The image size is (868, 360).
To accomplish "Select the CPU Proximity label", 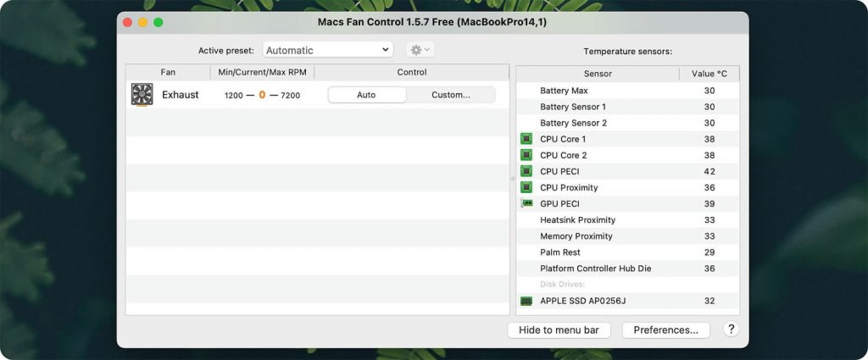I will coord(569,187).
